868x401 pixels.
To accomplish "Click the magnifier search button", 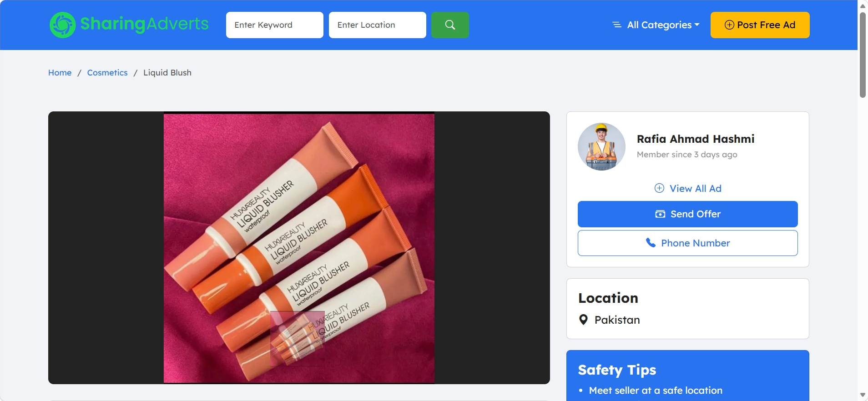I will tap(450, 25).
